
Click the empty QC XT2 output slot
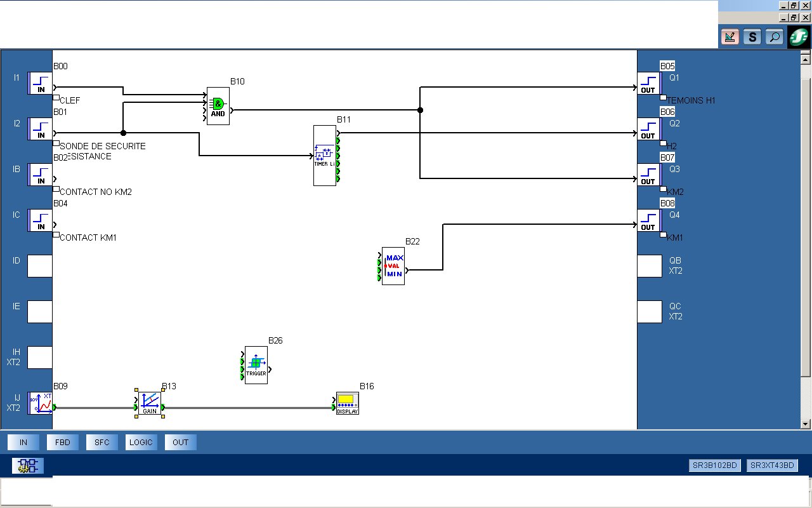650,312
